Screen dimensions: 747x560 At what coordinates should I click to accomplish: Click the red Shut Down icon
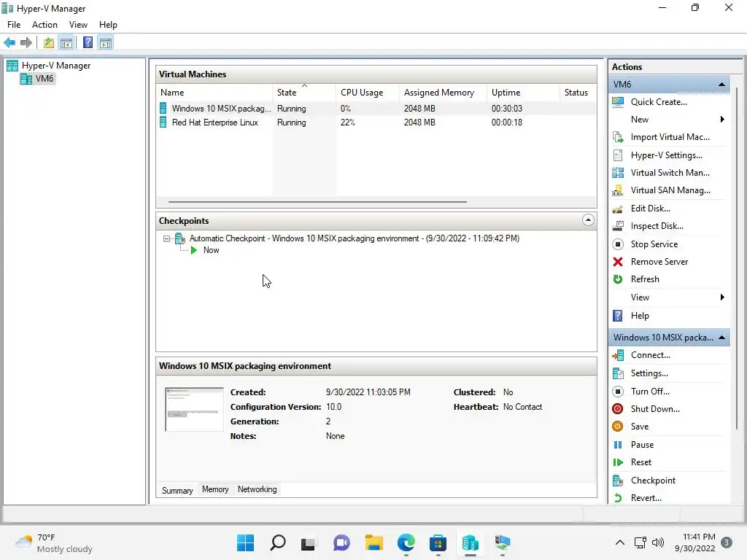click(618, 409)
